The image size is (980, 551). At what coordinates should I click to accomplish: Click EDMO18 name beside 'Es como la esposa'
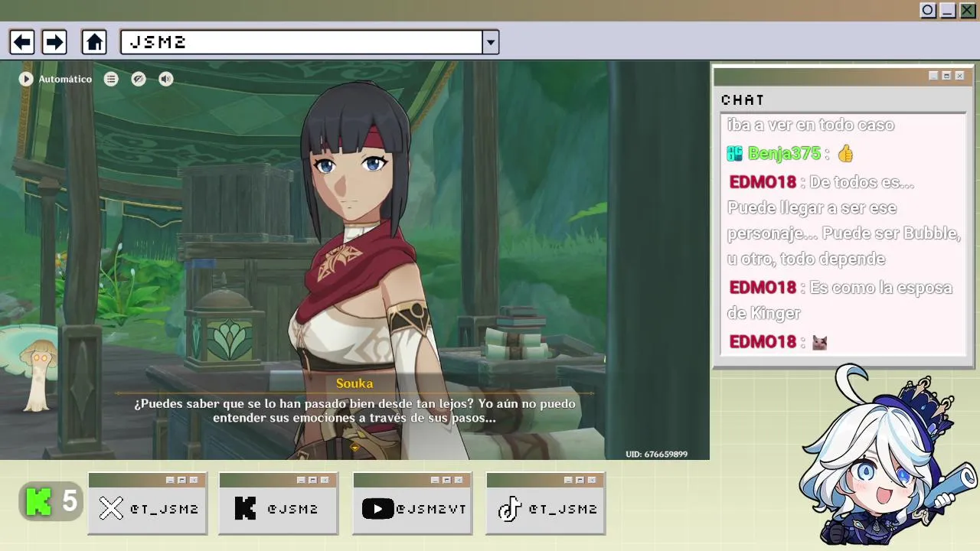(x=763, y=288)
